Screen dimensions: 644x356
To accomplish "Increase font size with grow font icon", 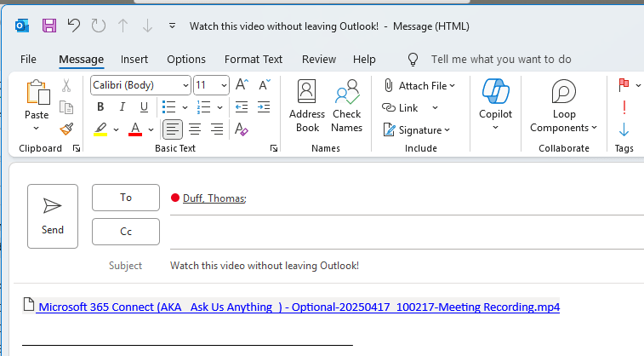I will click(x=242, y=85).
